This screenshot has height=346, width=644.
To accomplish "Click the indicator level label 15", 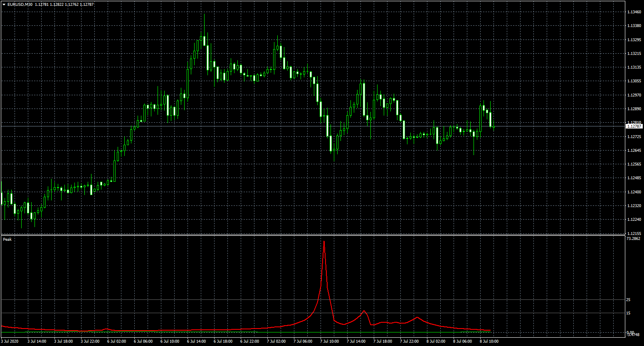I will tap(629, 313).
